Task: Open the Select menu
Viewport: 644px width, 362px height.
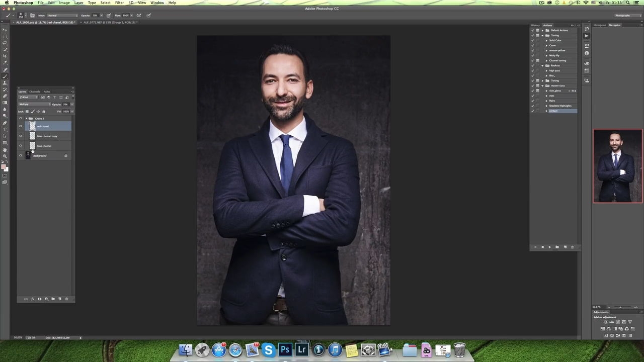Action: [x=105, y=3]
